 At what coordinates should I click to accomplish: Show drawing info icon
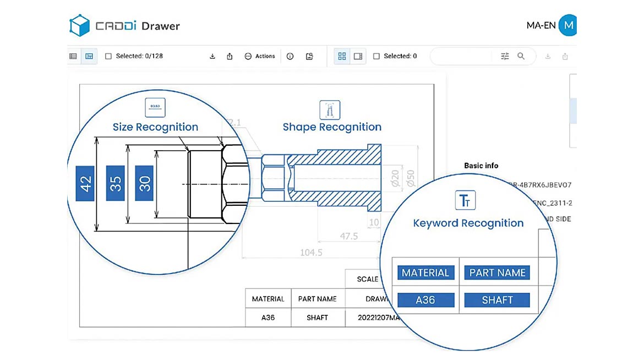pos(290,56)
